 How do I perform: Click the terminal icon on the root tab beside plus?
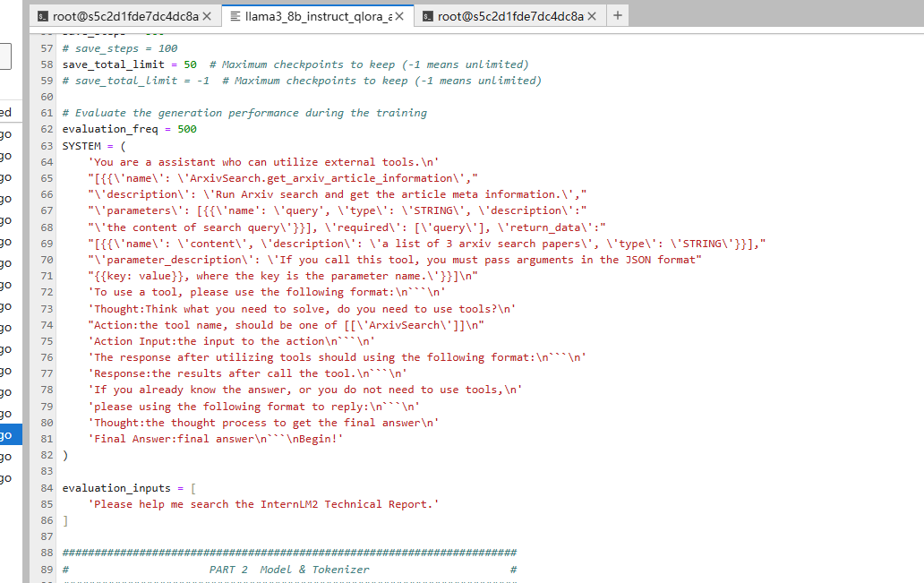(428, 16)
